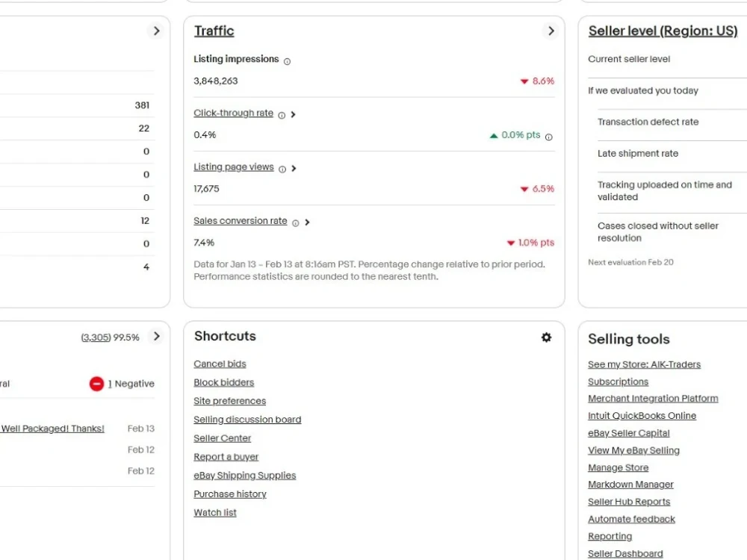
Task: Open Report a buyer shortcut
Action: 226,457
